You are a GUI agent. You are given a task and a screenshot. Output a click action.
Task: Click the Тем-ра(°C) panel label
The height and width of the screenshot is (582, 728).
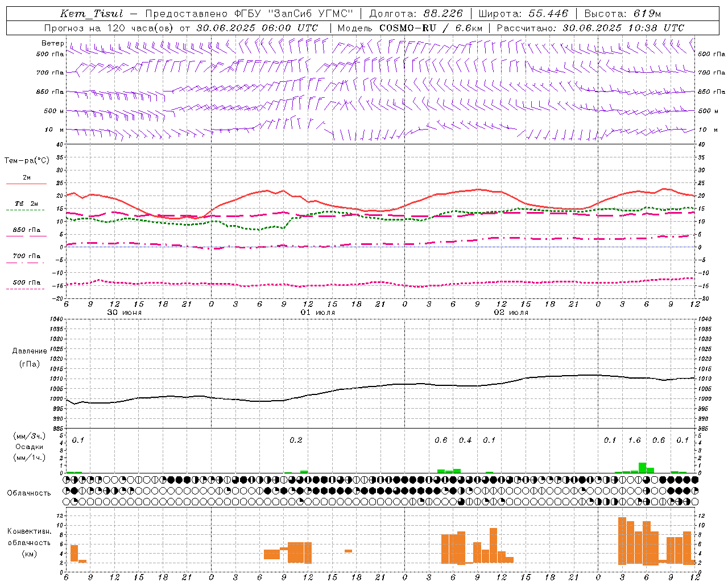[27, 161]
